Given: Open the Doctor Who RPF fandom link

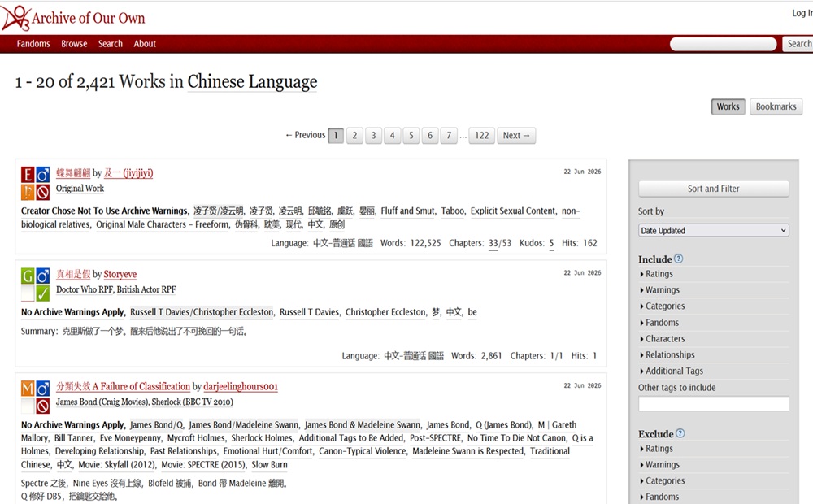Looking at the screenshot, I should [85, 289].
